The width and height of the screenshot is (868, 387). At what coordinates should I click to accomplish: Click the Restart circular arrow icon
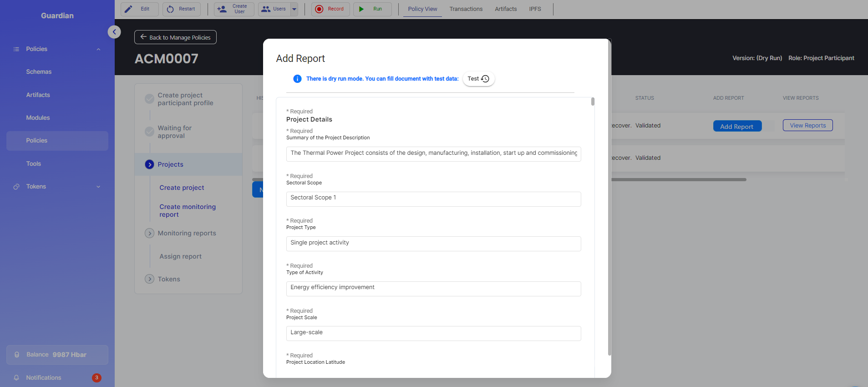170,9
